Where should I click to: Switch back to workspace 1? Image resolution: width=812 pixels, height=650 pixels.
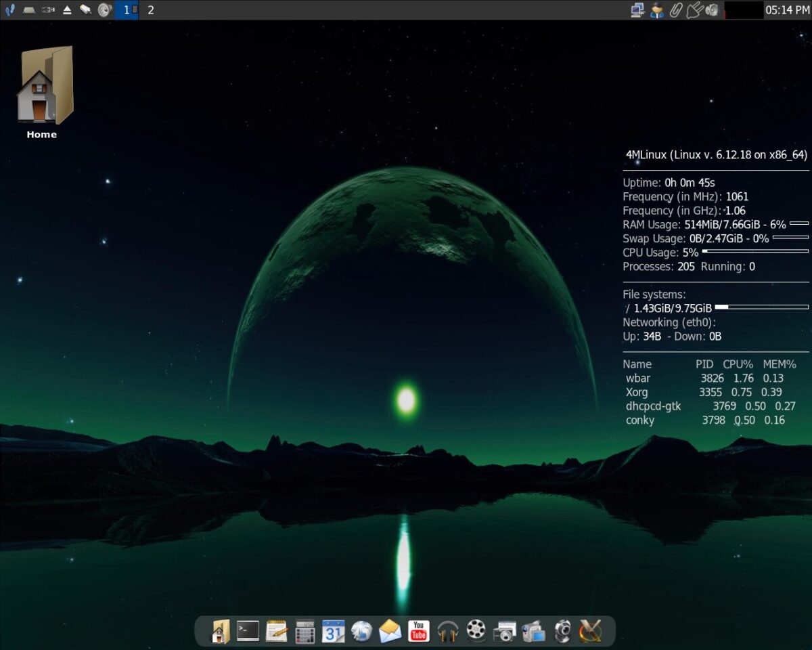[126, 10]
